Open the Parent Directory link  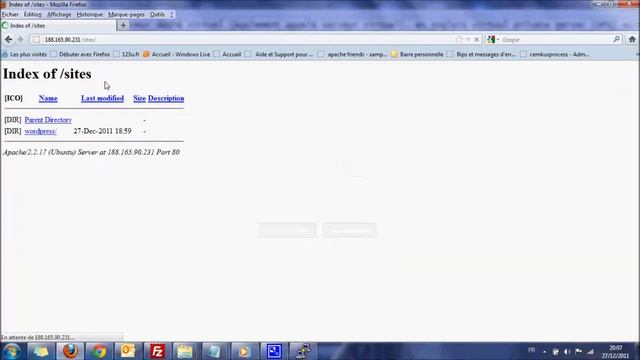pos(48,120)
